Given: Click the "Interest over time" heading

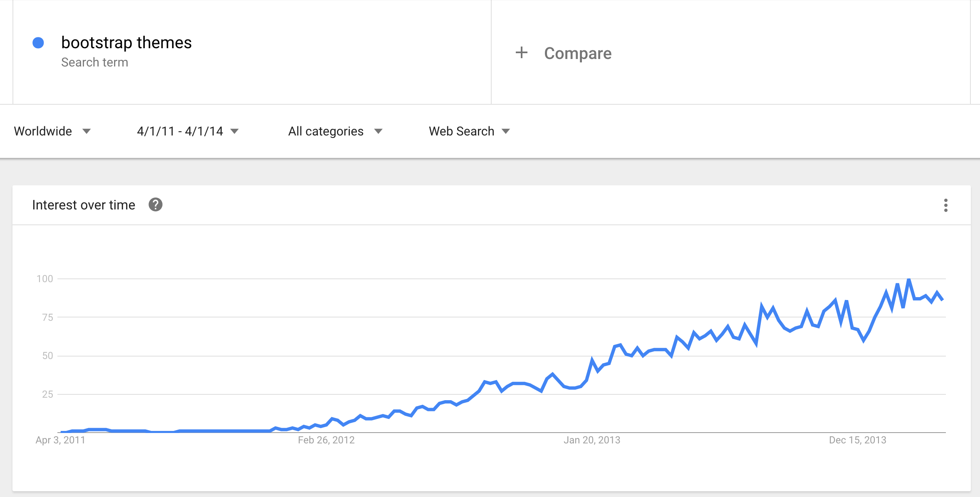Looking at the screenshot, I should tap(84, 205).
